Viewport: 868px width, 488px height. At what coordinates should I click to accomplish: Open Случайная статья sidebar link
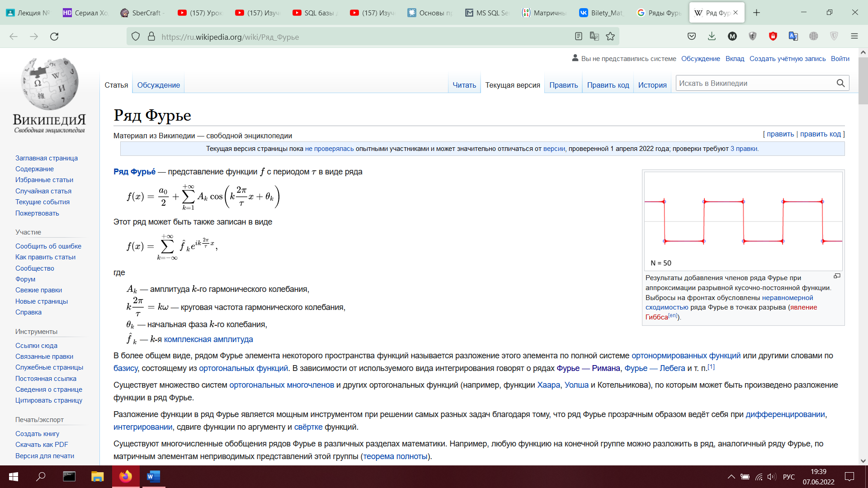[x=43, y=191]
